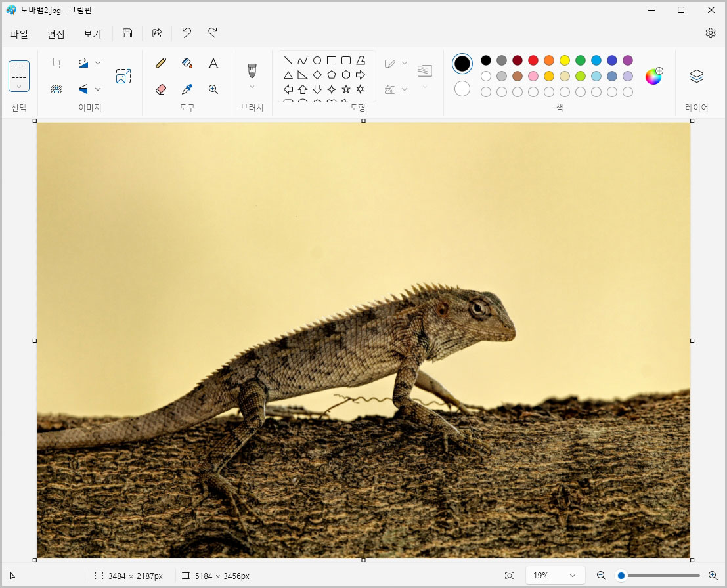Click the zoom in magnifier

click(713, 576)
